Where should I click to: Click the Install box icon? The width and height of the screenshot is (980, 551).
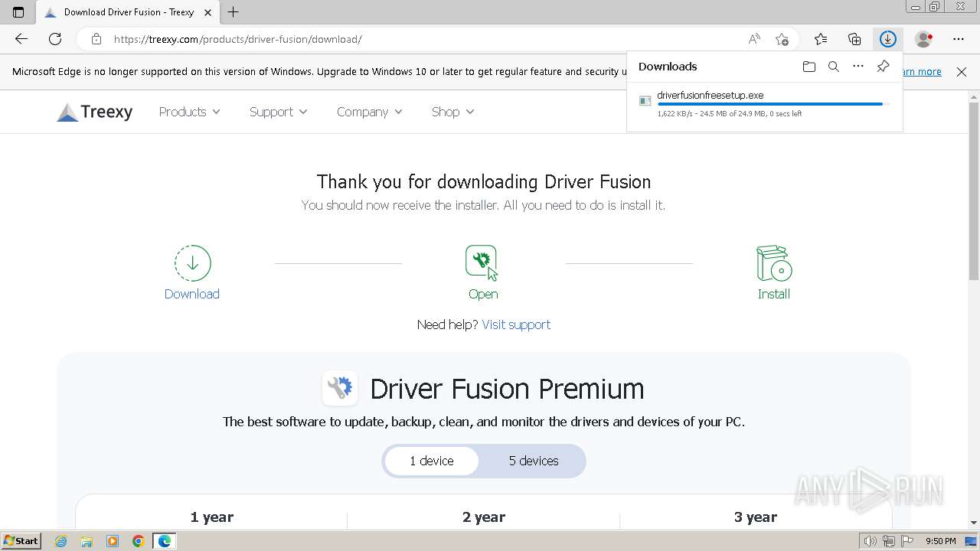point(774,263)
